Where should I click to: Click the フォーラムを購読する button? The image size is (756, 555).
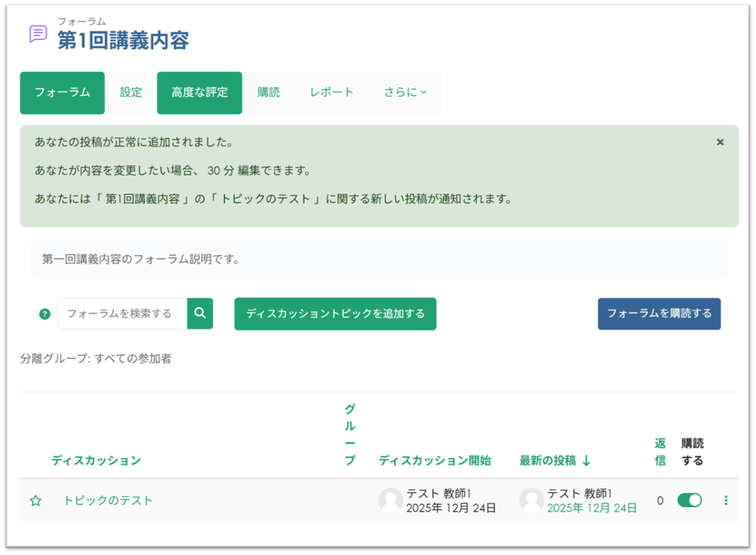click(659, 313)
